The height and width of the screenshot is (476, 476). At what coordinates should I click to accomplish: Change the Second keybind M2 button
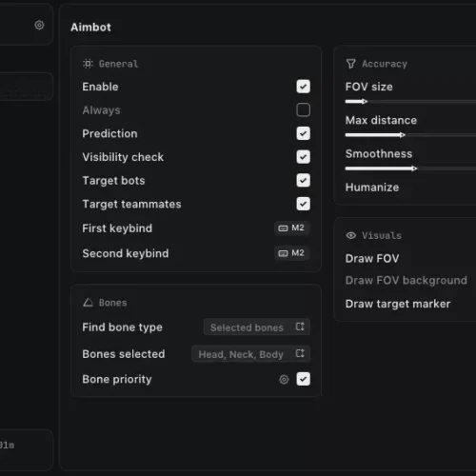click(292, 253)
